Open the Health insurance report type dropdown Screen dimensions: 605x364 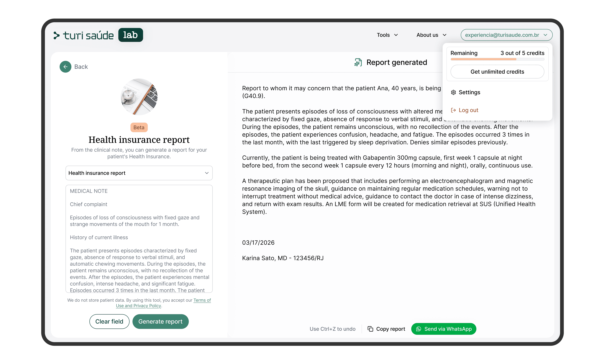click(139, 173)
